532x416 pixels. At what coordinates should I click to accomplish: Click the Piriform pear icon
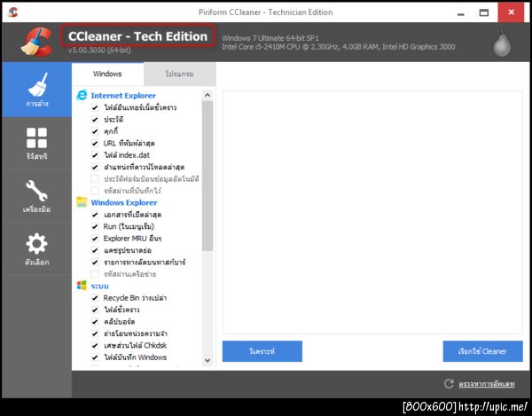tap(502, 43)
